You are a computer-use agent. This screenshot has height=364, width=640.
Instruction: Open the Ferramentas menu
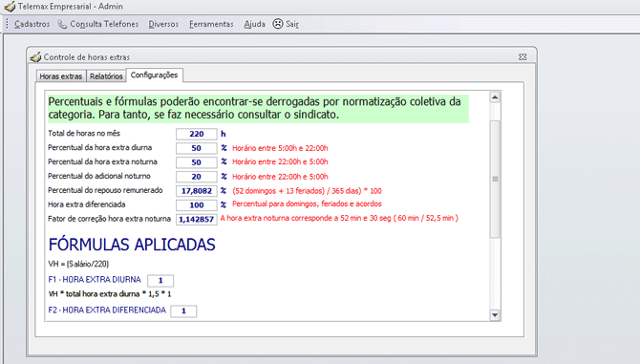[211, 24]
